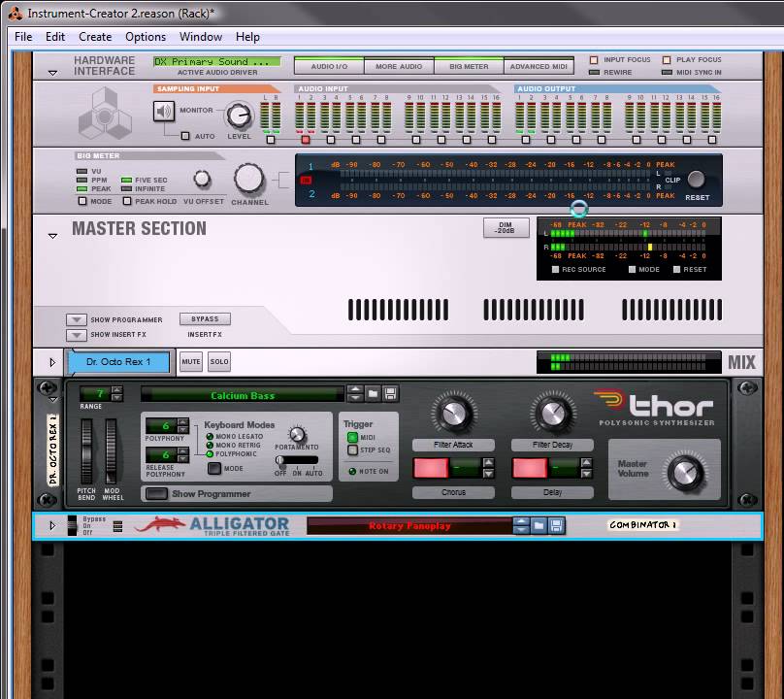Collapse the Master Section device
The height and width of the screenshot is (699, 784).
click(x=52, y=236)
